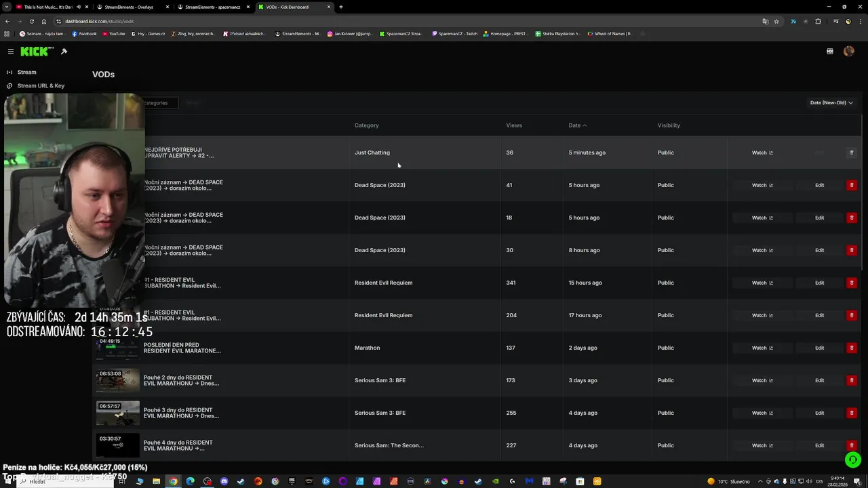This screenshot has width=868, height=488.
Task: Select the VODs Kick Dashboard tab
Action: (x=294, y=7)
